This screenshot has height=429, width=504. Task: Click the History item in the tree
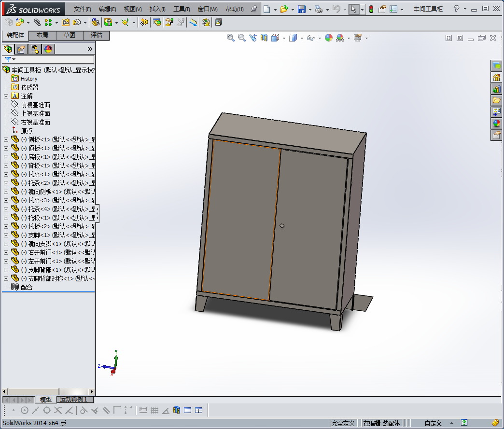28,79
